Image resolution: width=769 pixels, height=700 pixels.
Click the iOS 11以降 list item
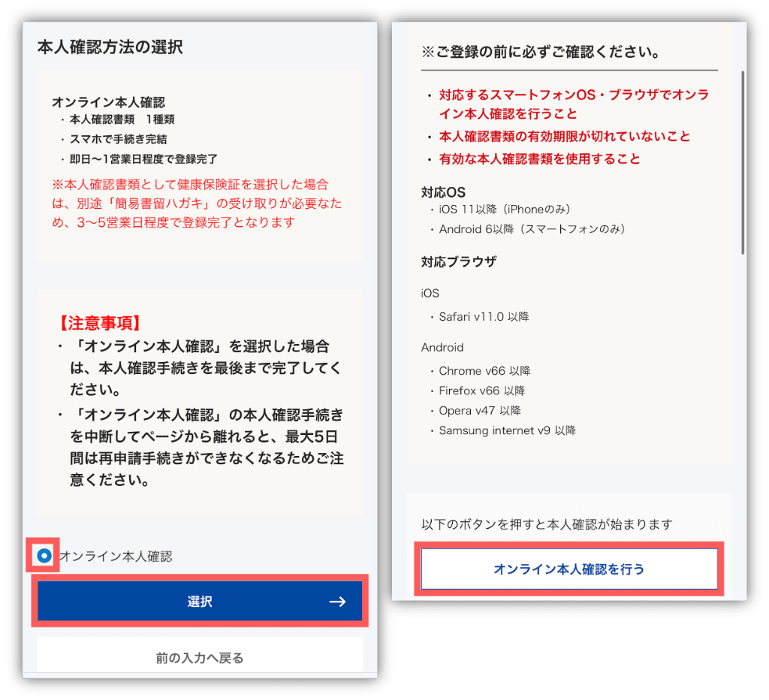click(504, 210)
